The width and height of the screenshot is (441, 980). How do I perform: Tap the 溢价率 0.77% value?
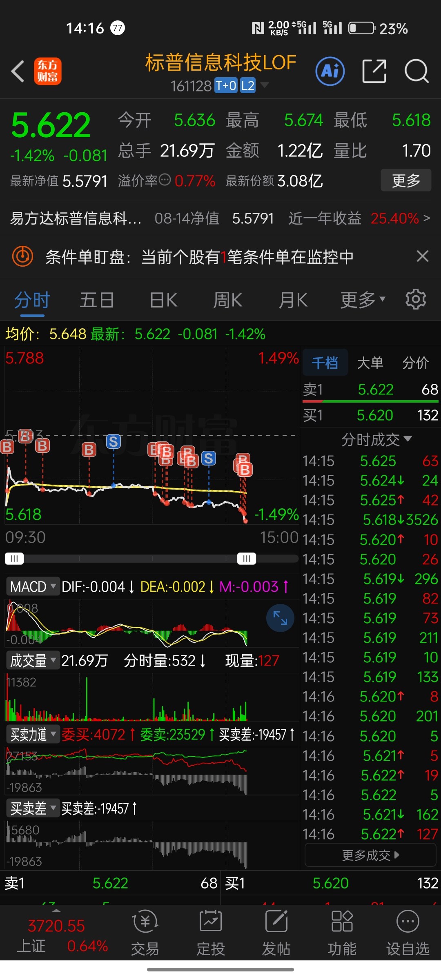(195, 181)
